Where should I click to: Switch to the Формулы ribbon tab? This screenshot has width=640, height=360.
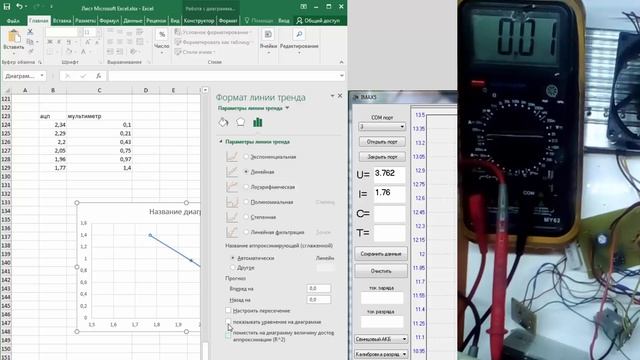coord(109,20)
